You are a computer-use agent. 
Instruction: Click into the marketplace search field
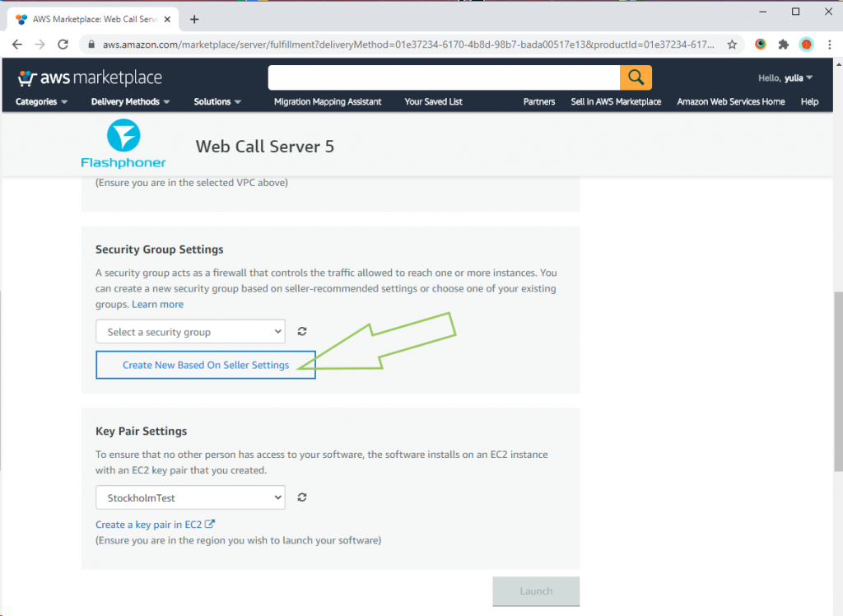[444, 77]
